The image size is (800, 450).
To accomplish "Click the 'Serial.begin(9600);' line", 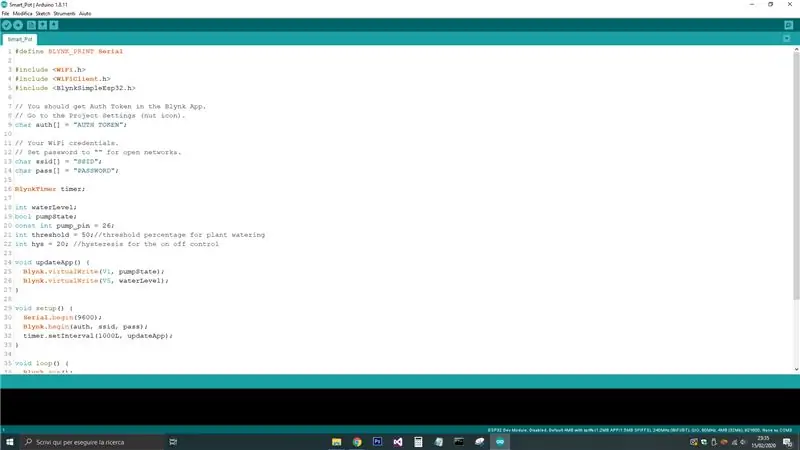I will click(62, 318).
